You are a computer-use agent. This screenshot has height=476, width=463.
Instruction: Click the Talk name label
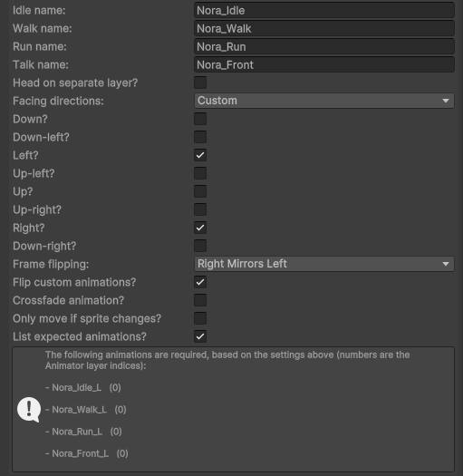(41, 64)
